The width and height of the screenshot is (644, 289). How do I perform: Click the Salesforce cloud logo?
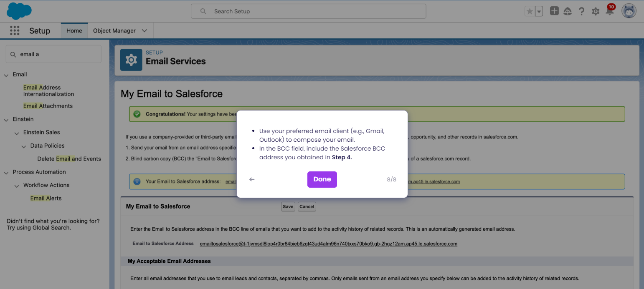pos(19,11)
